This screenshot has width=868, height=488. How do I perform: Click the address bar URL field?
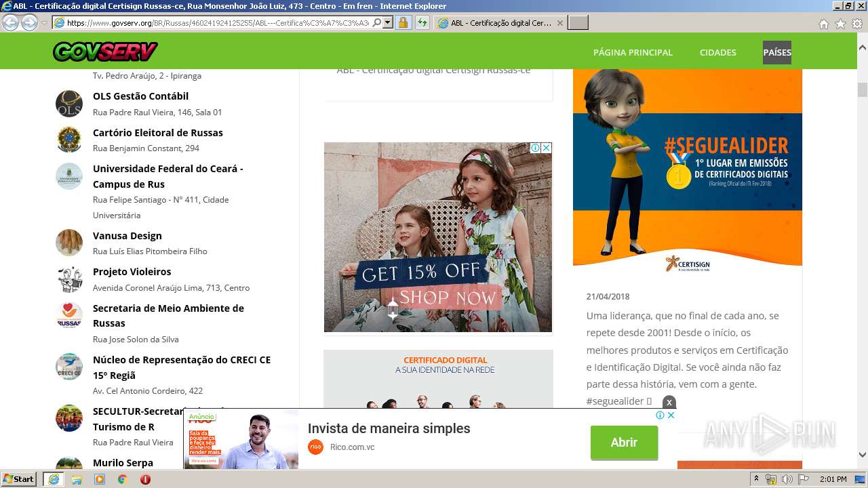(x=217, y=22)
